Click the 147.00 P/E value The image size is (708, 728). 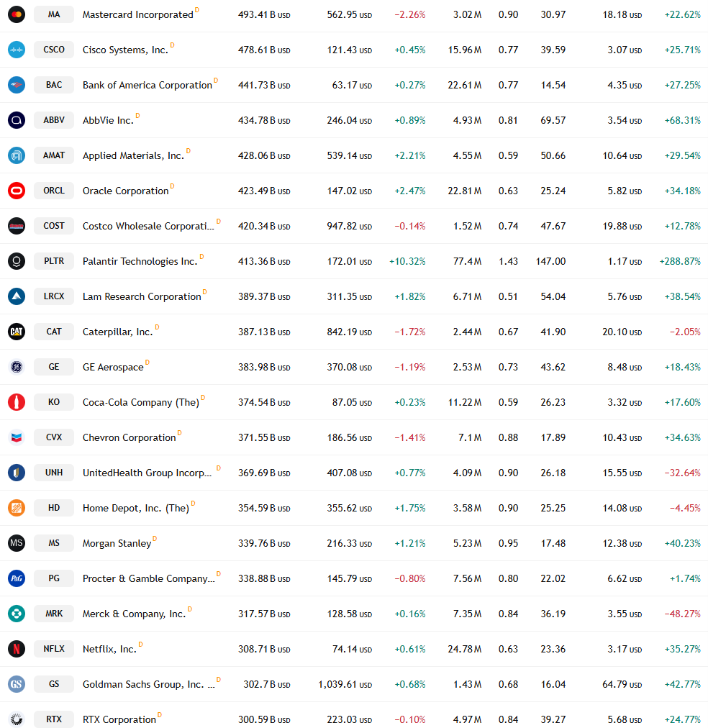point(550,261)
